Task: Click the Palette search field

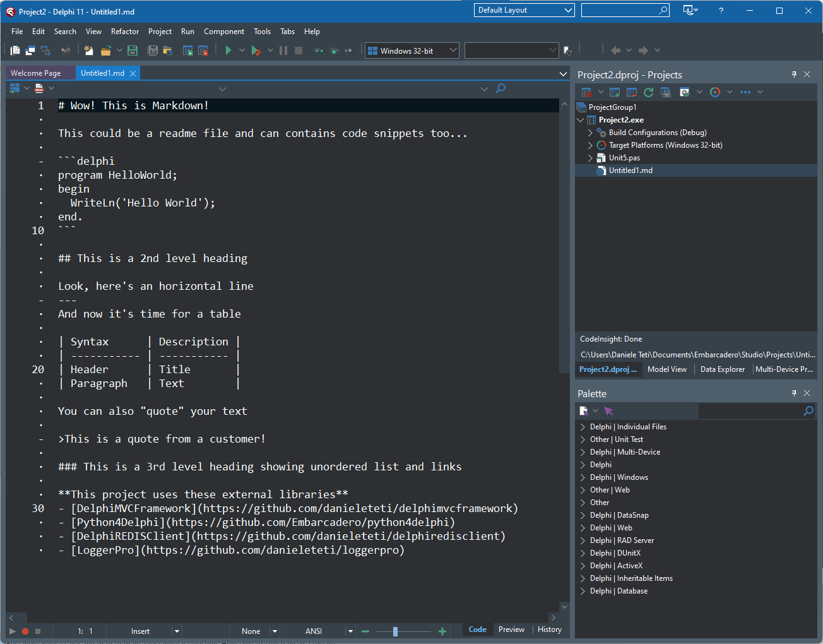Action: (x=757, y=411)
